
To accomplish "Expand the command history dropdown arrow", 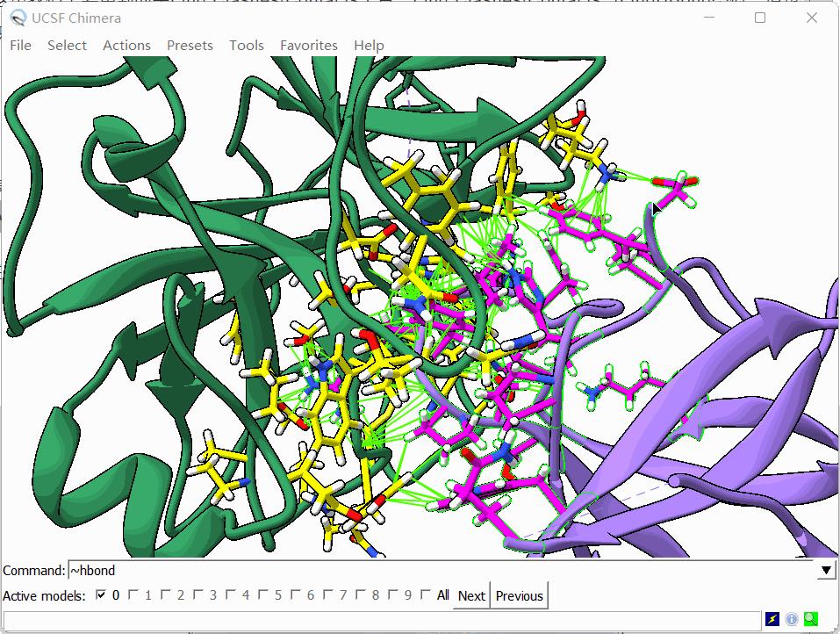I will click(x=826, y=571).
